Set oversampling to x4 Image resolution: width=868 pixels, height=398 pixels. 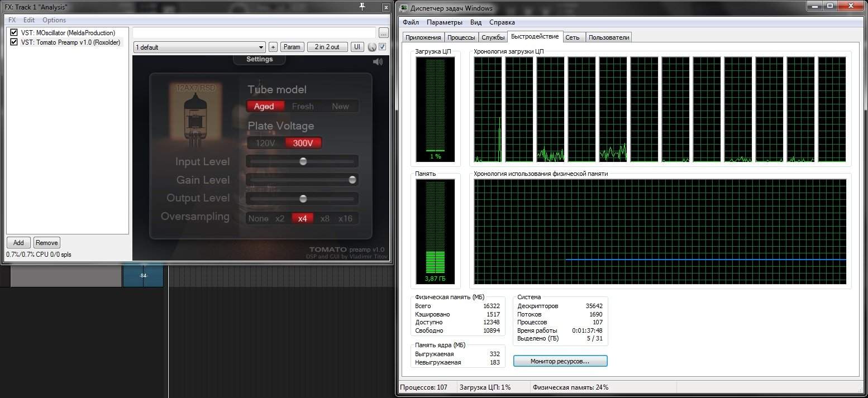click(x=302, y=218)
